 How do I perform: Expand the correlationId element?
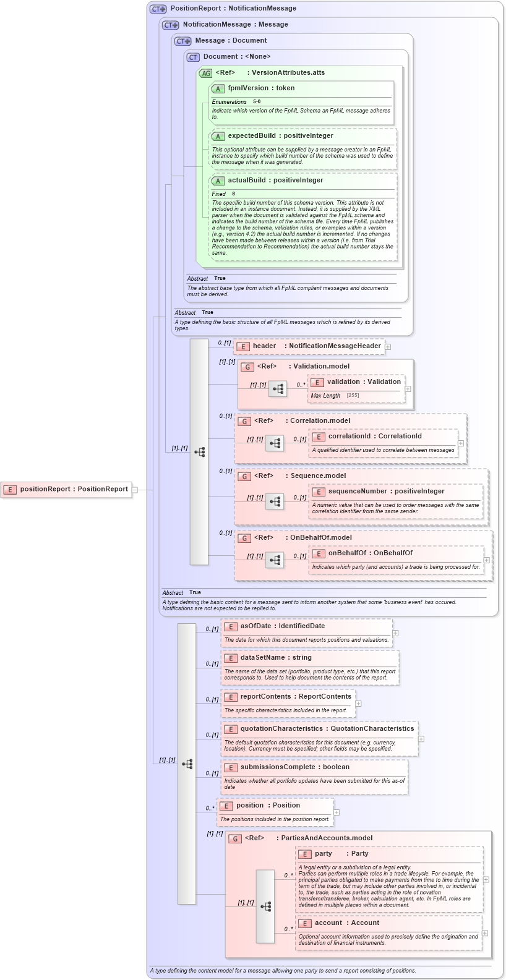click(x=461, y=443)
